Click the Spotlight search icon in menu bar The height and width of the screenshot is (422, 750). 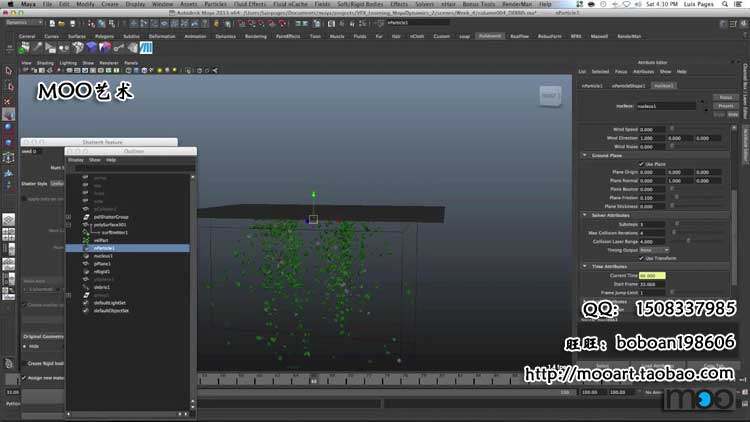click(x=725, y=4)
